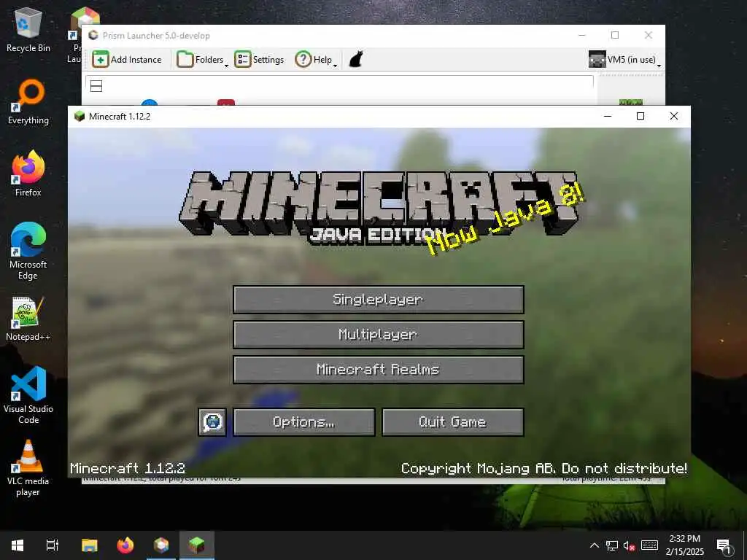
Task: Expand the Folders dropdown in Prism Launcher
Action: (203, 60)
